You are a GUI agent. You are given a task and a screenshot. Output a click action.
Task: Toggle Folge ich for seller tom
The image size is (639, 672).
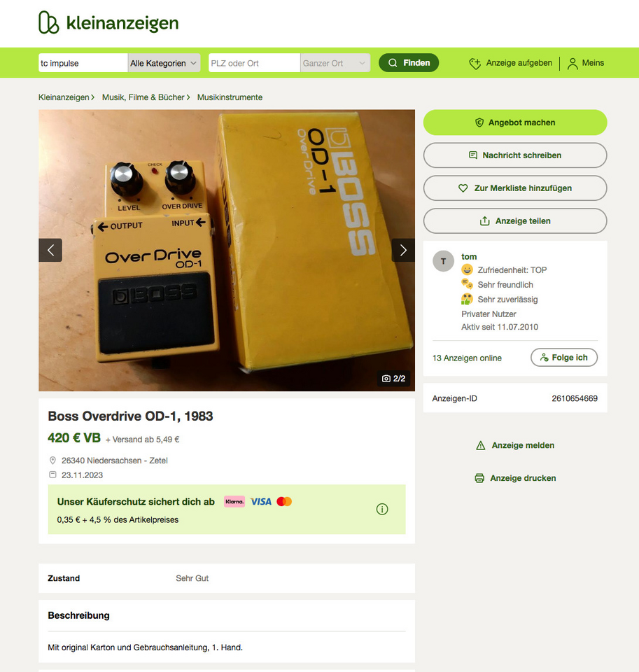564,358
